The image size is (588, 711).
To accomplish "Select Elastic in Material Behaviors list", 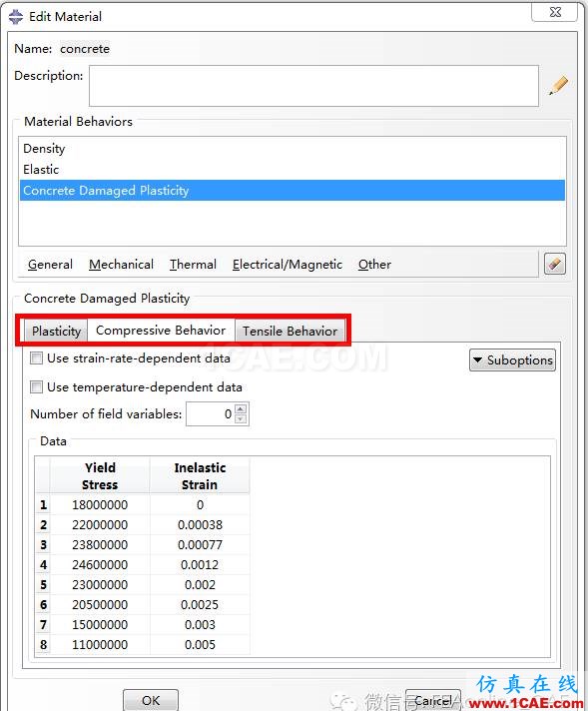I will pos(293,170).
